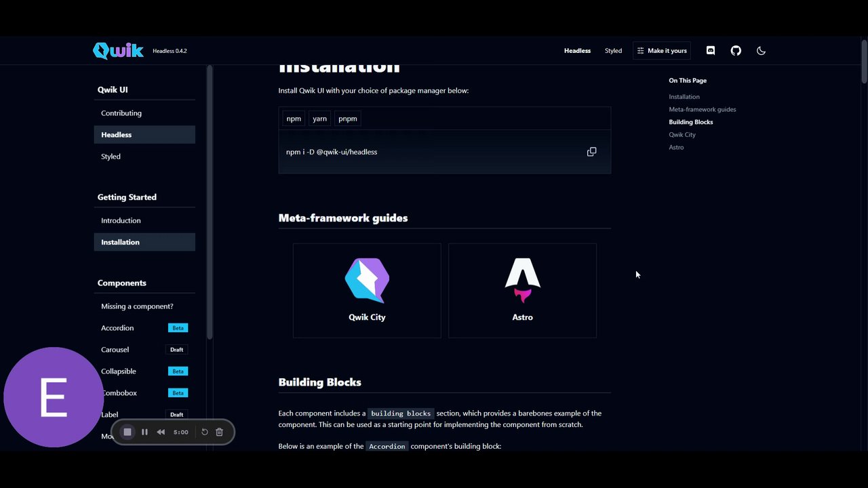This screenshot has height=488, width=868.
Task: Switch to Headless in top nav
Action: point(577,51)
